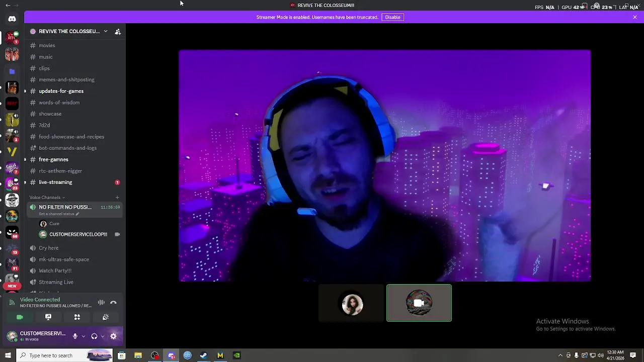Open headphone output options dropdown
The height and width of the screenshot is (362, 644).
tap(102, 336)
